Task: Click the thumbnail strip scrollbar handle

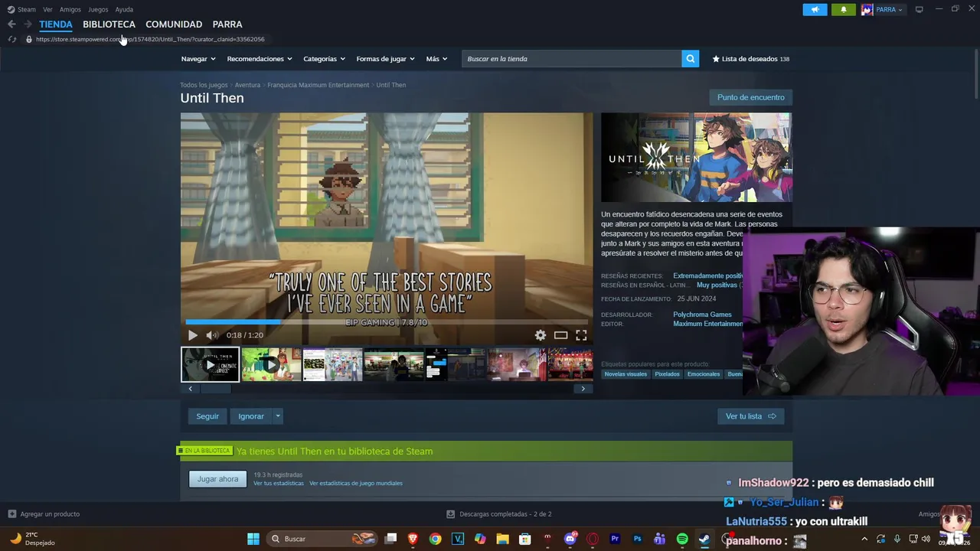Action: click(x=216, y=389)
